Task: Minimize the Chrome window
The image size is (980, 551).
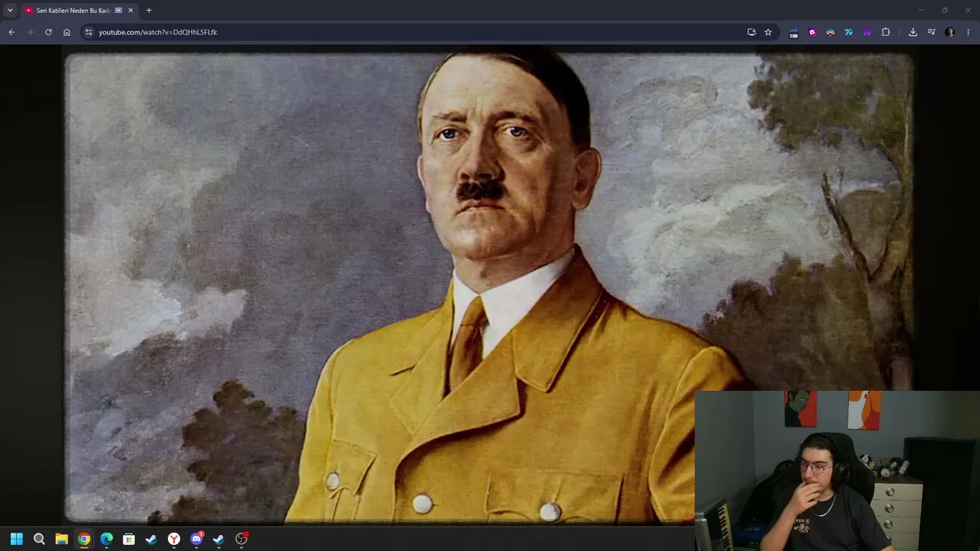Action: 921,10
